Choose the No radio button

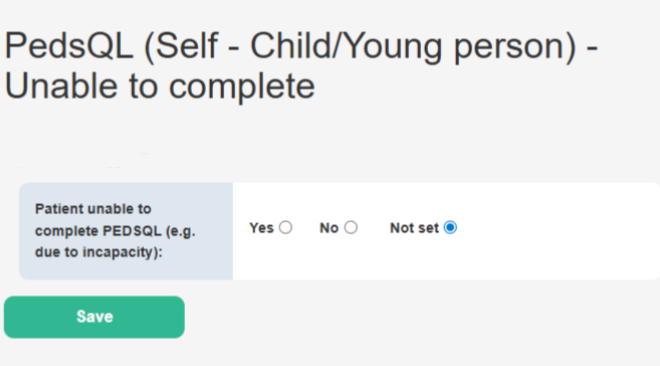(x=351, y=228)
